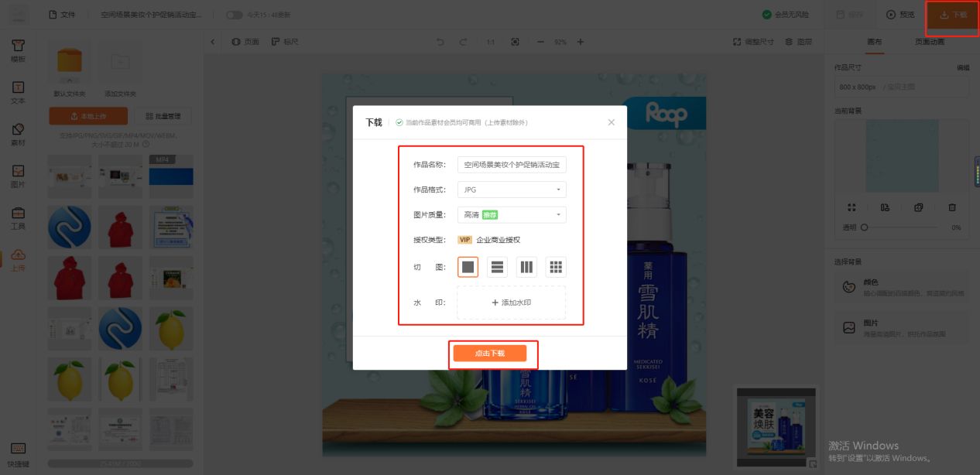Click the zoom out minus icon
Viewport: 980px width, 475px height.
[x=540, y=42]
